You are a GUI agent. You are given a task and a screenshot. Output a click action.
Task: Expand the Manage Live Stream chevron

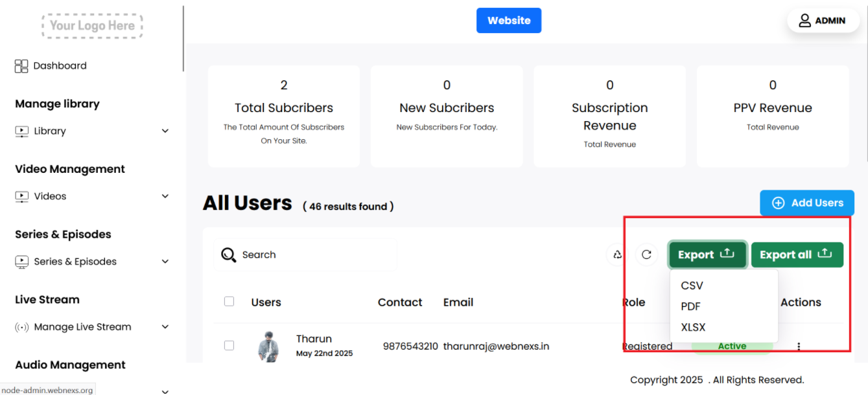point(165,327)
